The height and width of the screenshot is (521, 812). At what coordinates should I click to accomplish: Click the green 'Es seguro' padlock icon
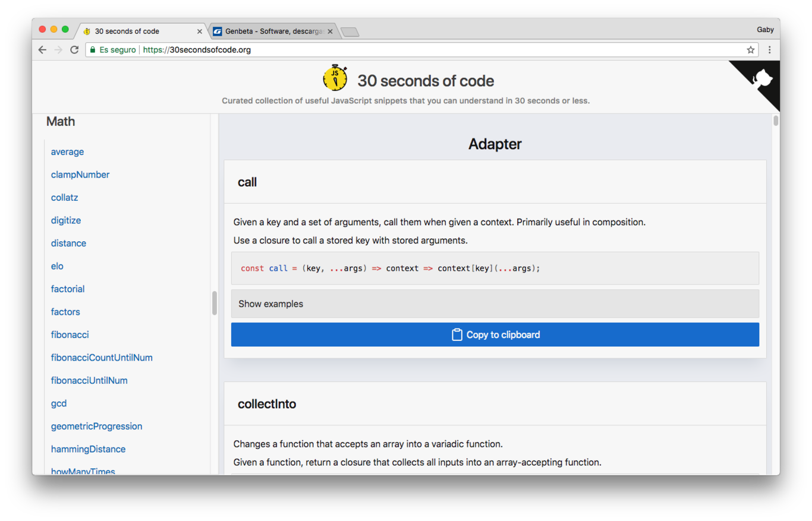click(92, 50)
